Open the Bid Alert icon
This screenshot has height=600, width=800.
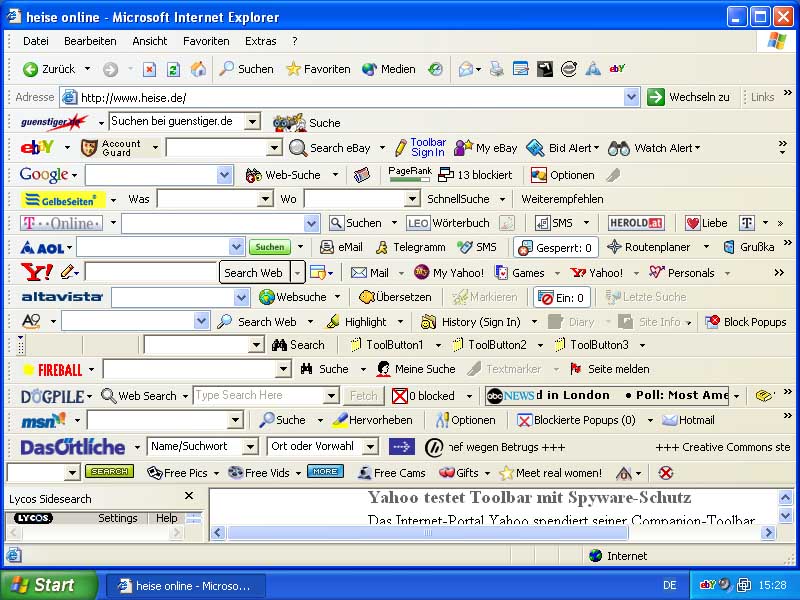pyautogui.click(x=535, y=148)
